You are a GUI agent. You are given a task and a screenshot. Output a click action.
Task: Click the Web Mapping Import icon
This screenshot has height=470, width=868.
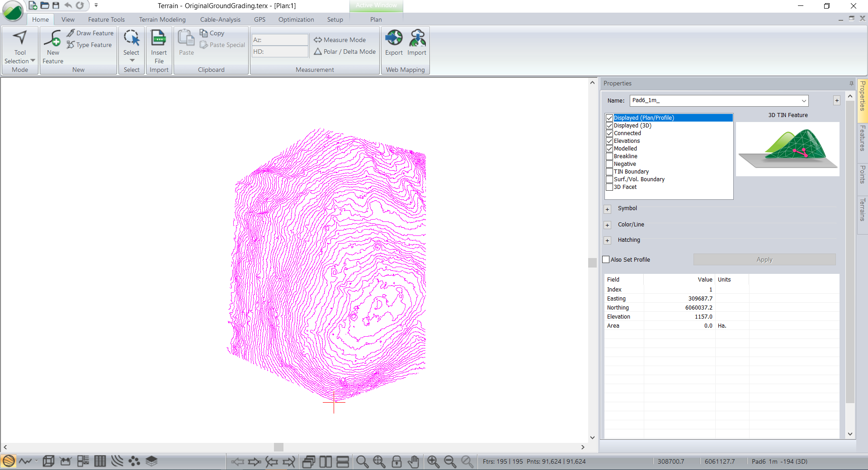click(x=417, y=38)
